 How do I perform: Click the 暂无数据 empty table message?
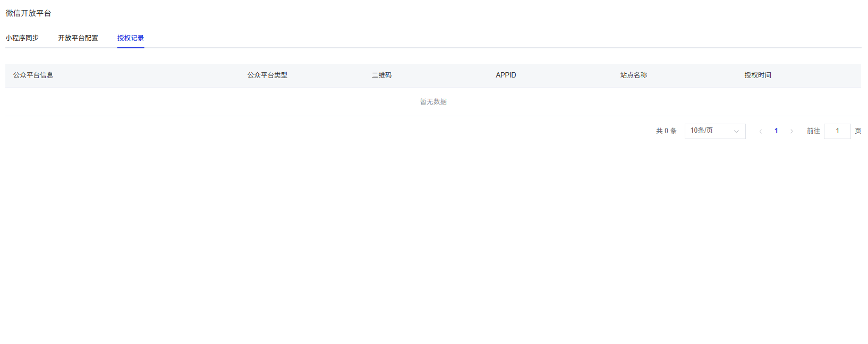(x=433, y=102)
